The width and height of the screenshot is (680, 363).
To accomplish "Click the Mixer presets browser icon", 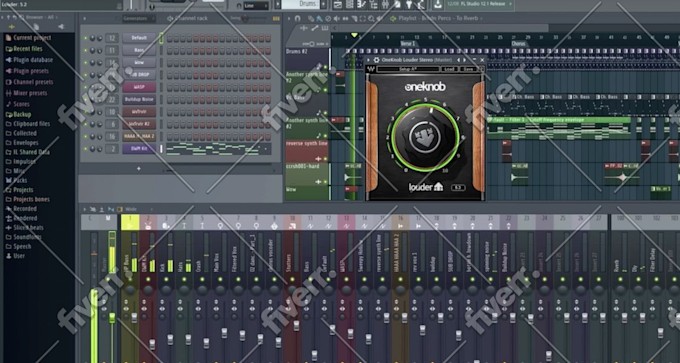I will [8, 93].
